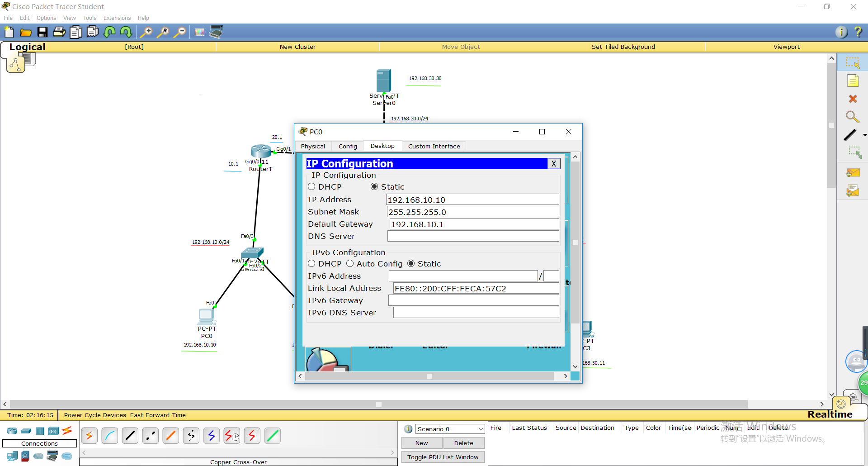Select Static for IPv4 configuration
The image size is (868, 466).
[x=374, y=187]
